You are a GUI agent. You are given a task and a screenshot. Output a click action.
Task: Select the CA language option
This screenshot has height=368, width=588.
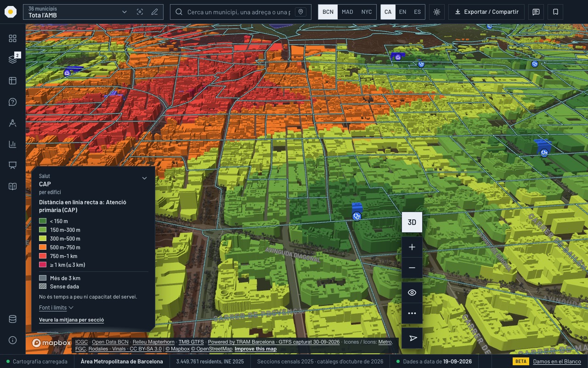click(388, 12)
